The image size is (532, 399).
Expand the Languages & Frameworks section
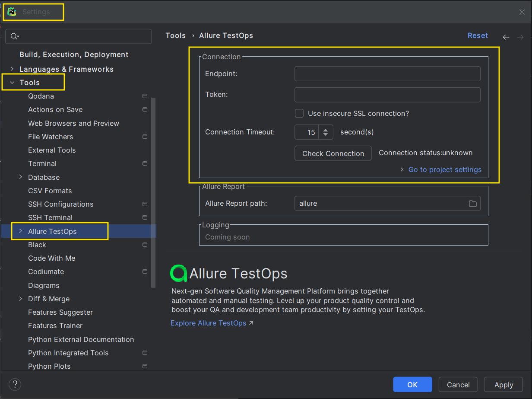click(12, 69)
